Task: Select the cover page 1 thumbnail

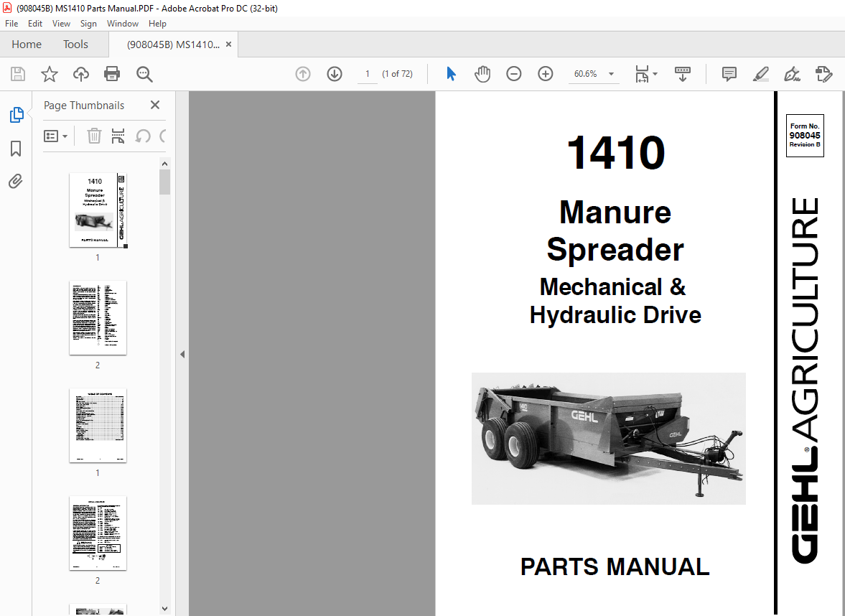Action: (x=98, y=210)
